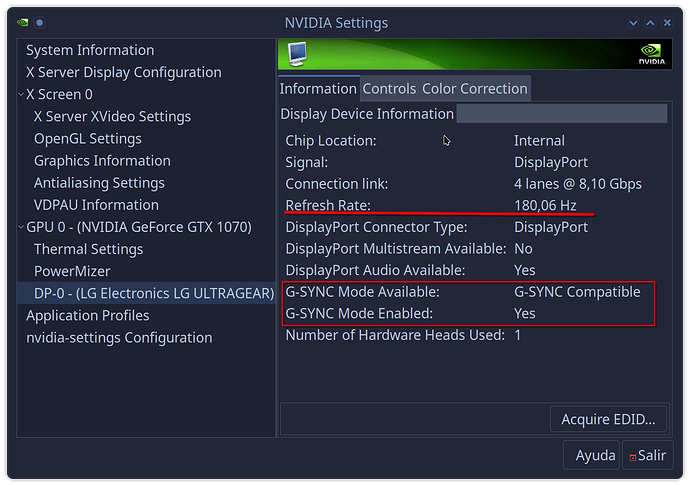Click the pin-on-all-desktops dot icon
The width and height of the screenshot is (690, 485).
point(40,22)
